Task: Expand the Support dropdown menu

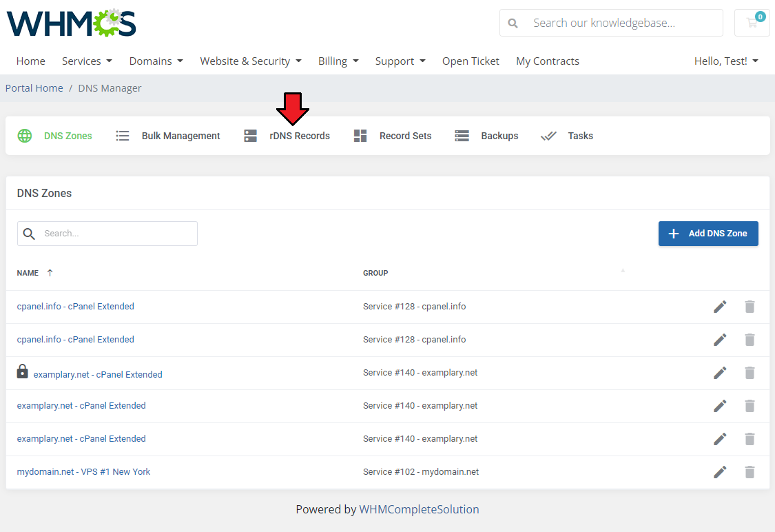Action: (400, 61)
